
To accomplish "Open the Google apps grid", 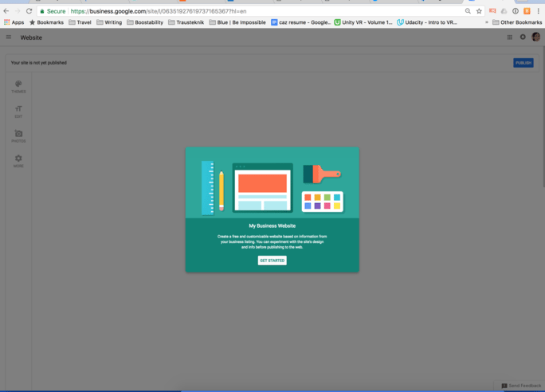I will pyautogui.click(x=510, y=37).
